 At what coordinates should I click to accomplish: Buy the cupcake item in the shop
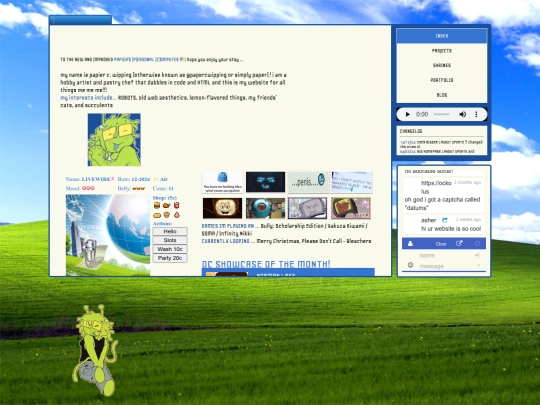click(x=167, y=215)
